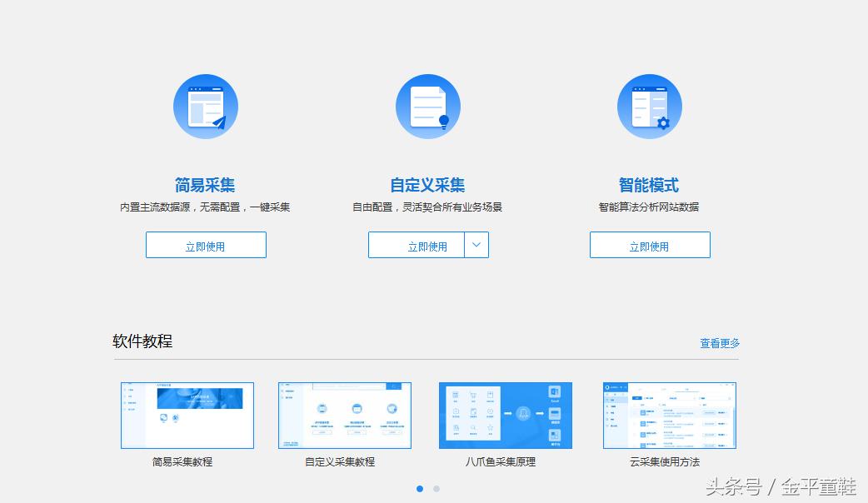Click the 自定义采集 heading text
Screen dimensions: 868x503
coord(428,184)
